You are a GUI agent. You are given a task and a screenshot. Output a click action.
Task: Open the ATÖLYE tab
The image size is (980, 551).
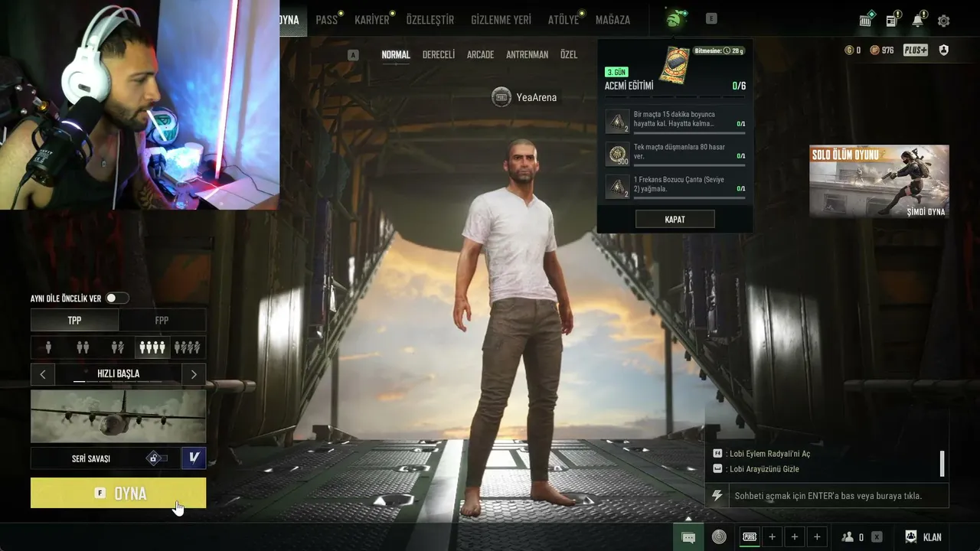click(x=563, y=20)
